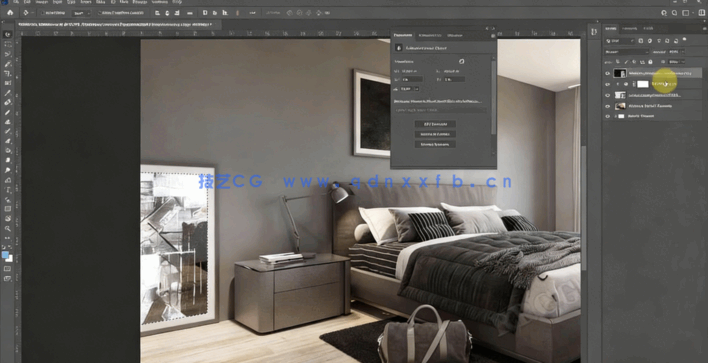This screenshot has height=363, width=708.
Task: Select the Zoom tool
Action: tap(8, 228)
